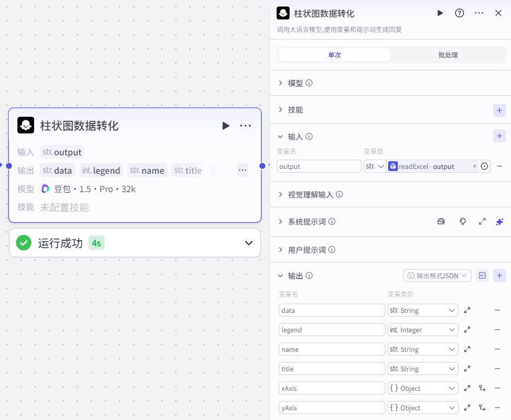Expand the data variable via its arrow icon
The height and width of the screenshot is (420, 511).
(467, 310)
